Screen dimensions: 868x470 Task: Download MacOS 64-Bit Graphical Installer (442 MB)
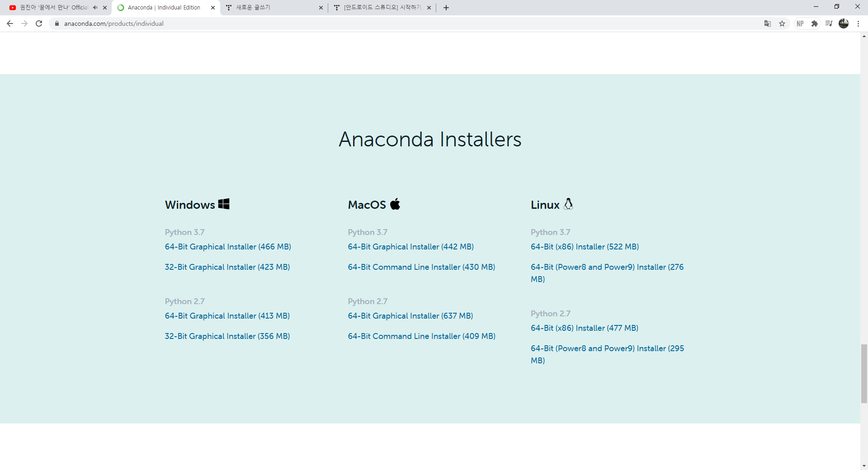(x=411, y=247)
